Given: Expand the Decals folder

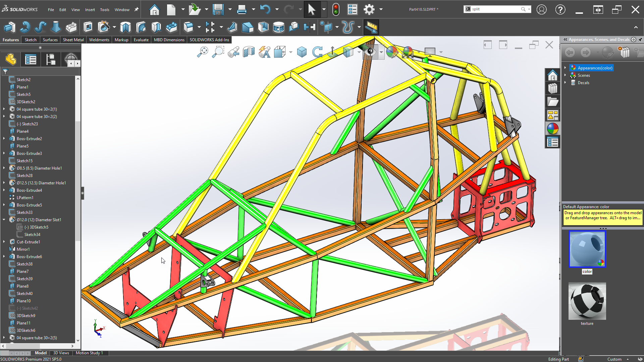Looking at the screenshot, I should click(x=565, y=82).
